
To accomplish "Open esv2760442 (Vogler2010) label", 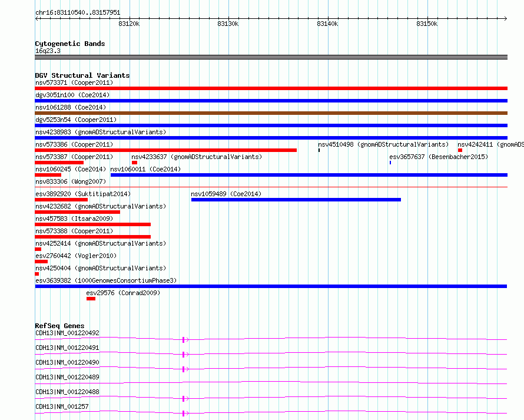I will pyautogui.click(x=76, y=256).
